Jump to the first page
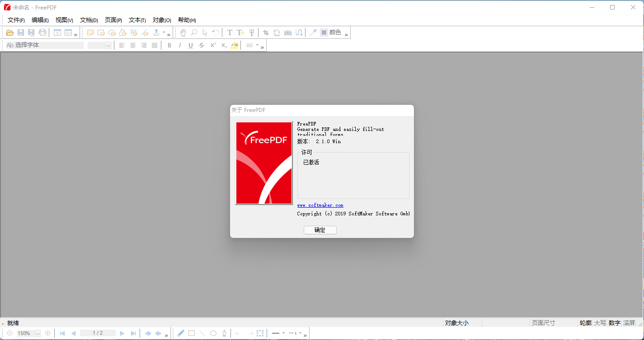The height and width of the screenshot is (340, 644). tap(62, 333)
